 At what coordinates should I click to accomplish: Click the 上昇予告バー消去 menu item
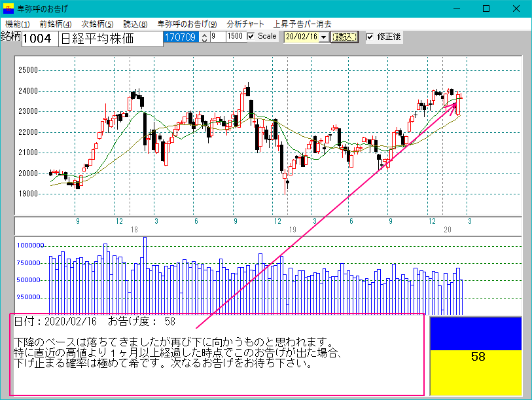[302, 24]
